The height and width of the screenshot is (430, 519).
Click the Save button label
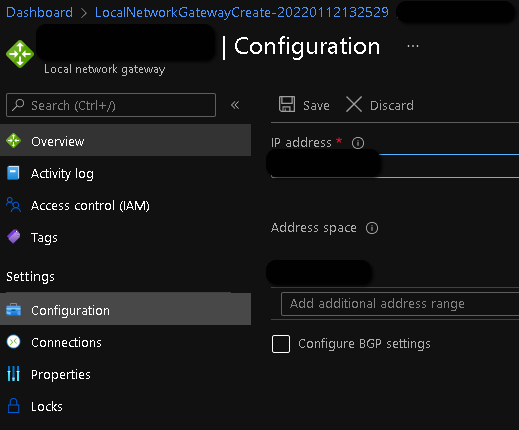point(316,106)
